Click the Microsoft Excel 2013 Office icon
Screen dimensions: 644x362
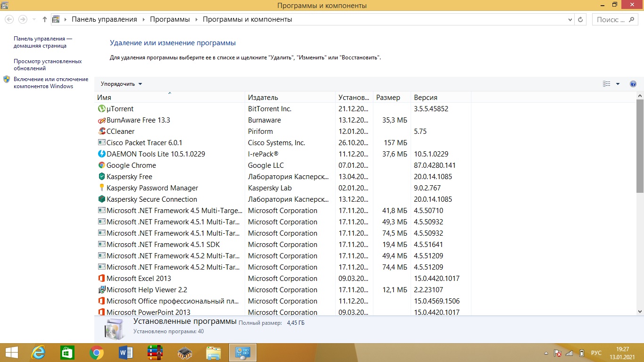coord(101,279)
